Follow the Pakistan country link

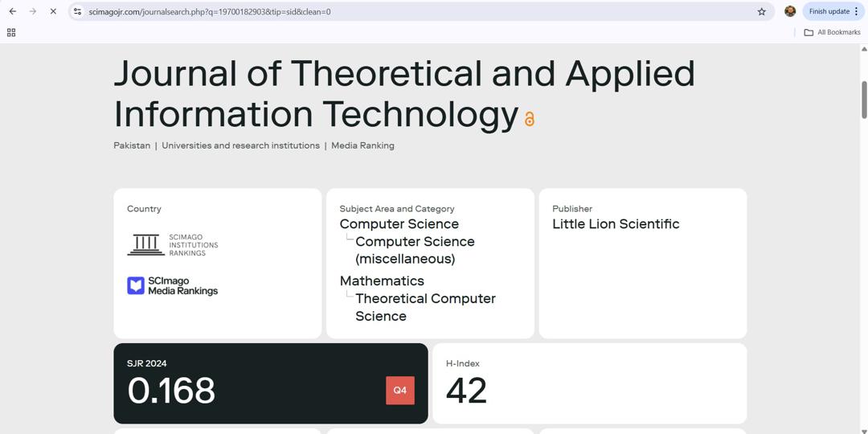tap(132, 145)
